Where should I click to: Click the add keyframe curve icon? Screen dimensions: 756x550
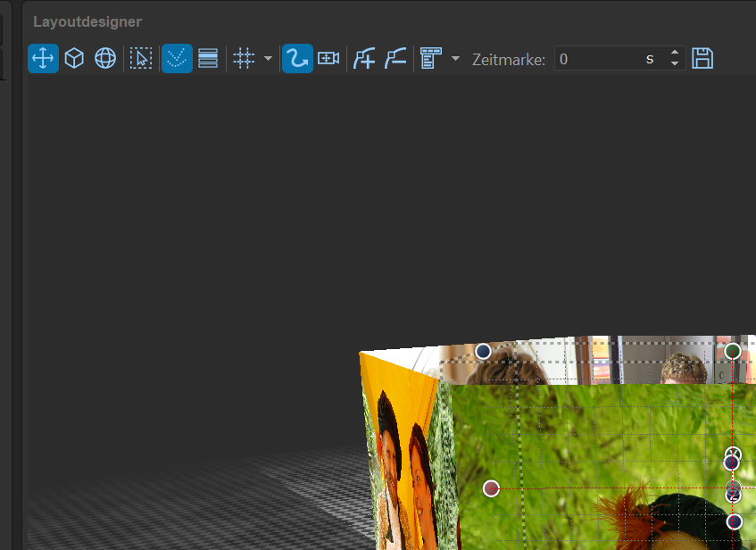pos(364,59)
